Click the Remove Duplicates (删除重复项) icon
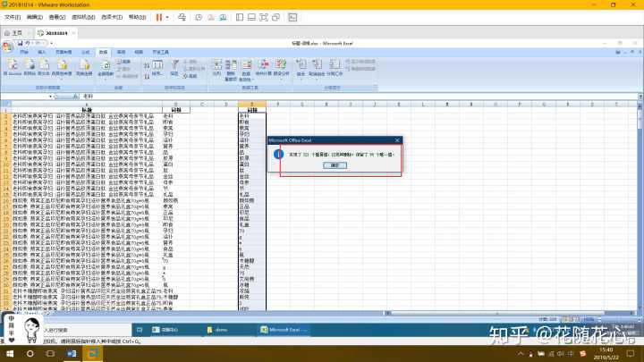This screenshot has height=362, width=644. [x=231, y=70]
